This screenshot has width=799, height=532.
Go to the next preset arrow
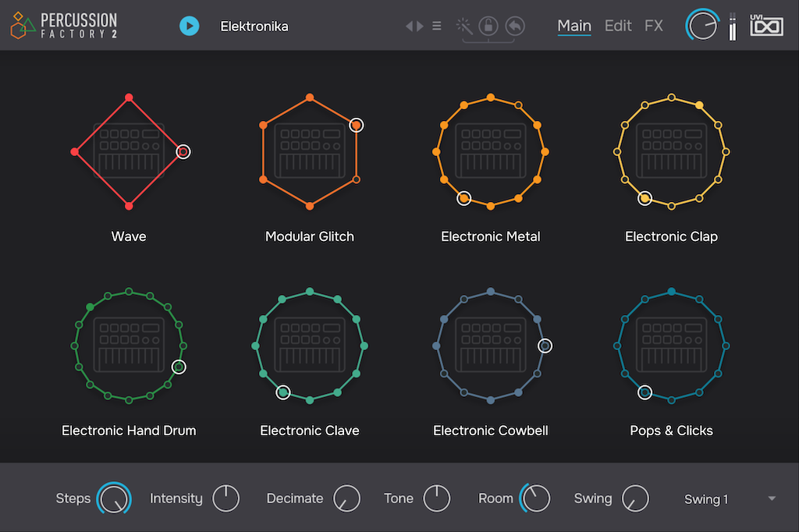point(420,26)
